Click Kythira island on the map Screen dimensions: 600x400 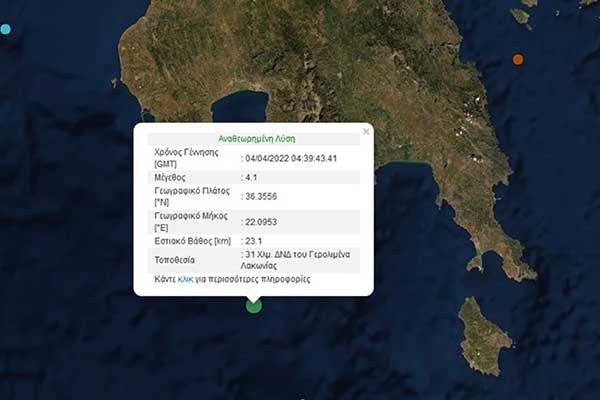(x=485, y=337)
